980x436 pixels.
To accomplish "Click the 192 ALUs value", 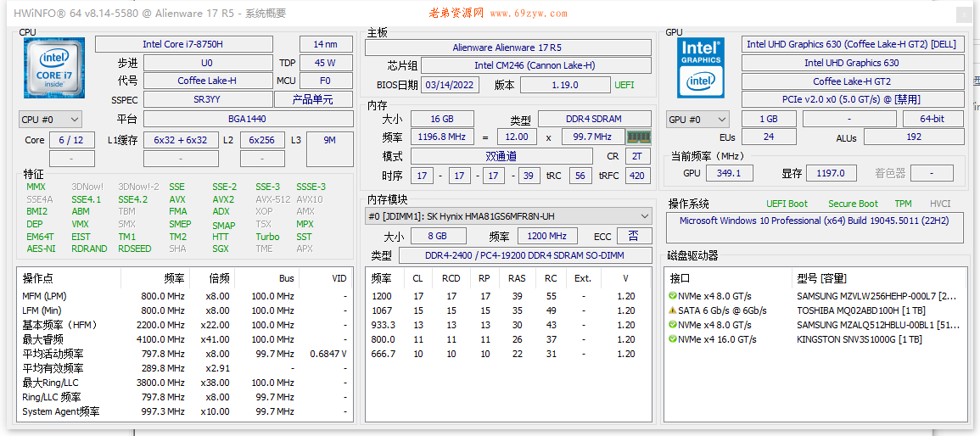I will 913,137.
